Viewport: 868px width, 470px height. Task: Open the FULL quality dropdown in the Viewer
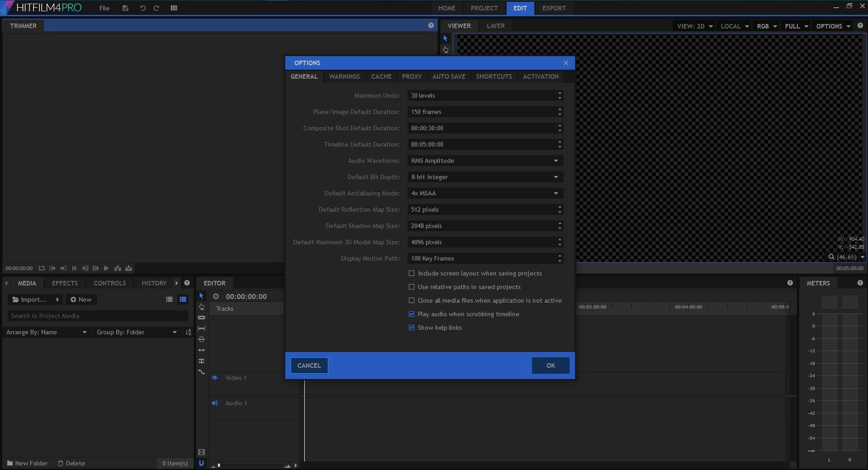click(796, 26)
